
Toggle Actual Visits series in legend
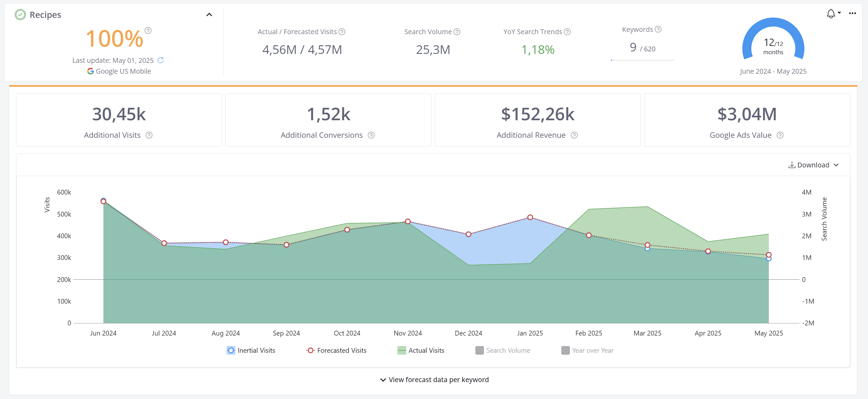click(421, 351)
